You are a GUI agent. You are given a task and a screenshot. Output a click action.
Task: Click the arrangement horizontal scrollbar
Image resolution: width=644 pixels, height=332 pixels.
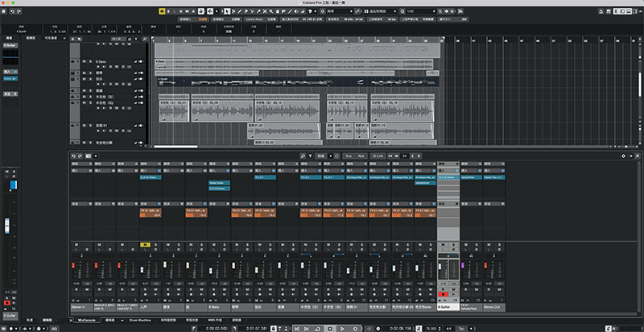click(175, 147)
